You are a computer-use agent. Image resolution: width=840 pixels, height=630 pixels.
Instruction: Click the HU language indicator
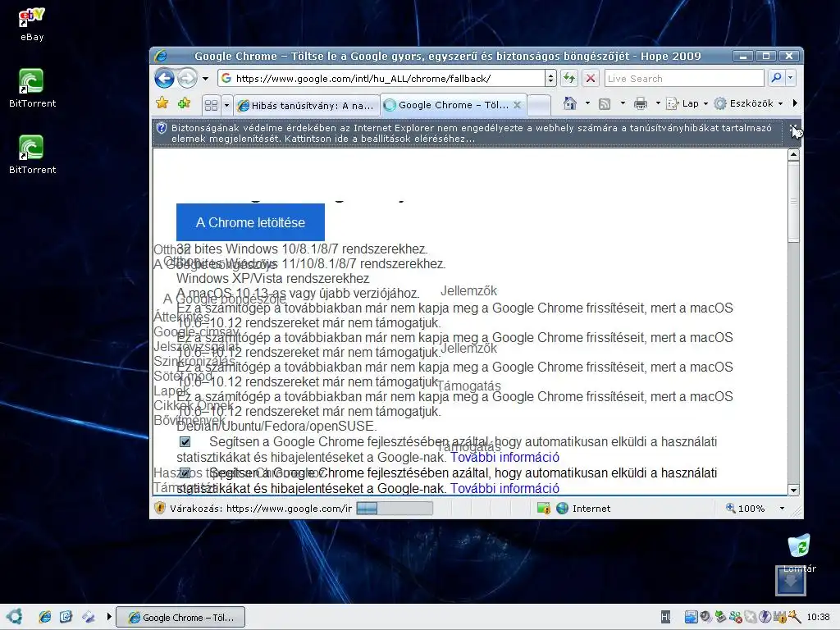[665, 617]
